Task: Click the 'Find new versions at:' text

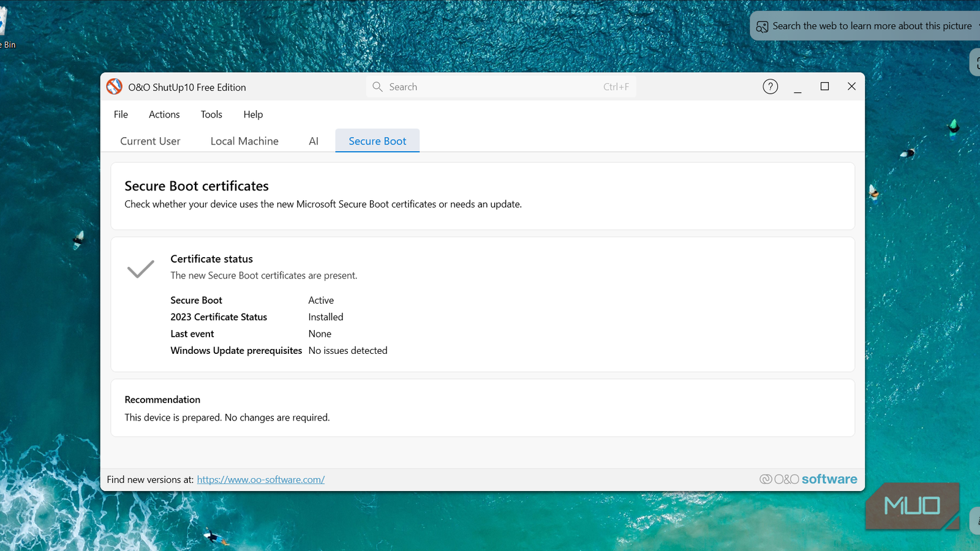Action: (150, 479)
